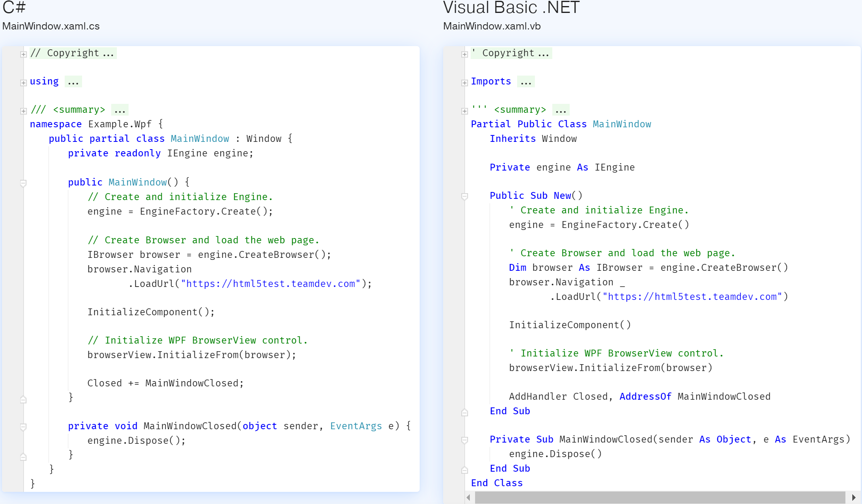Click the '...' placeholder after using keyword
The height and width of the screenshot is (504, 862).
tap(73, 82)
